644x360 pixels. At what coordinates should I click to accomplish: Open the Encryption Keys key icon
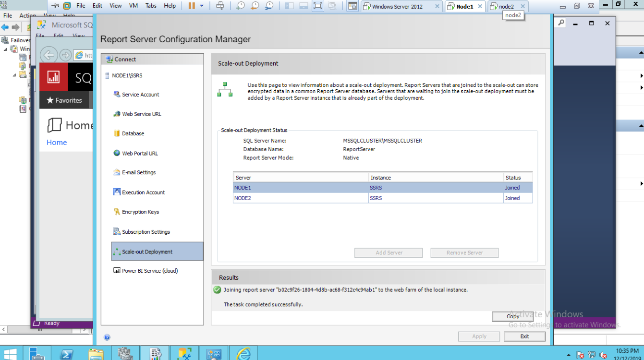[117, 212]
